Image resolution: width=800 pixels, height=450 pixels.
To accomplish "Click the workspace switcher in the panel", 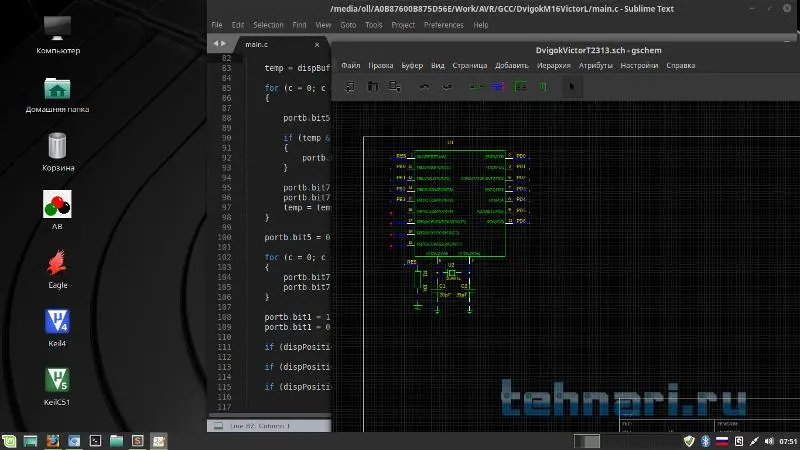I will [x=587, y=441].
